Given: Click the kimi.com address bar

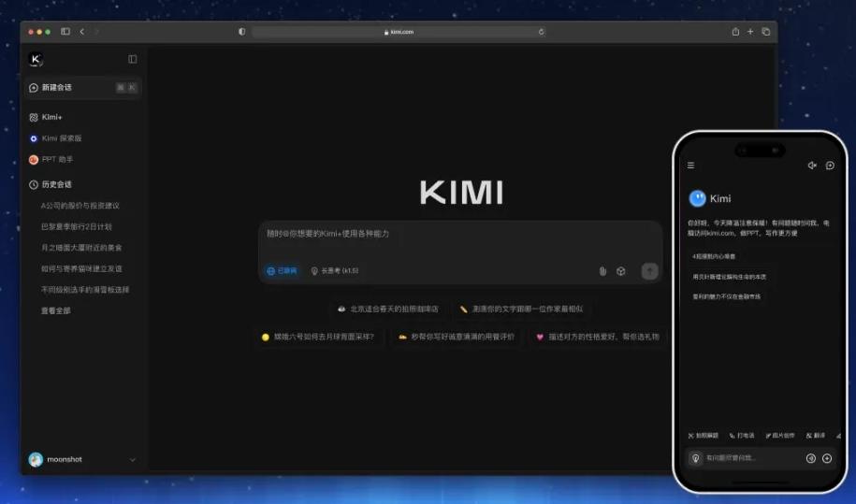Looking at the screenshot, I should click(x=399, y=32).
